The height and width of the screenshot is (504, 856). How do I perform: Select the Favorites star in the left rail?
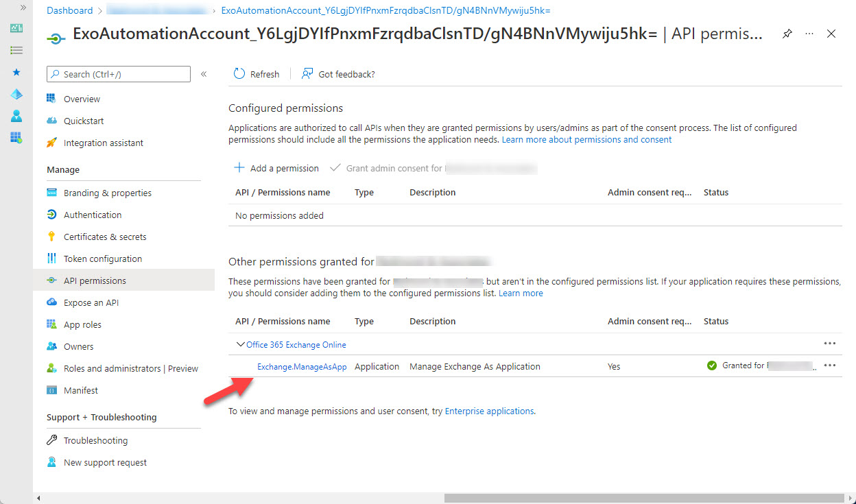(15, 72)
